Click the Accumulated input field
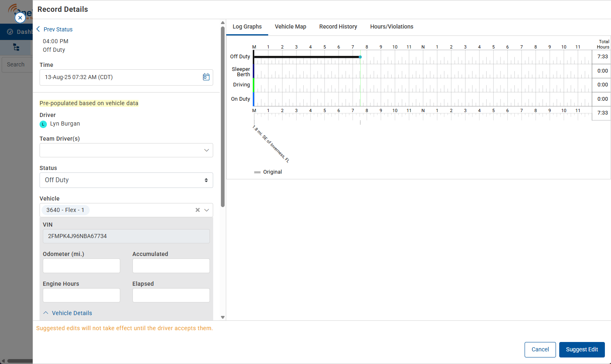This screenshot has width=611, height=364. [x=171, y=266]
